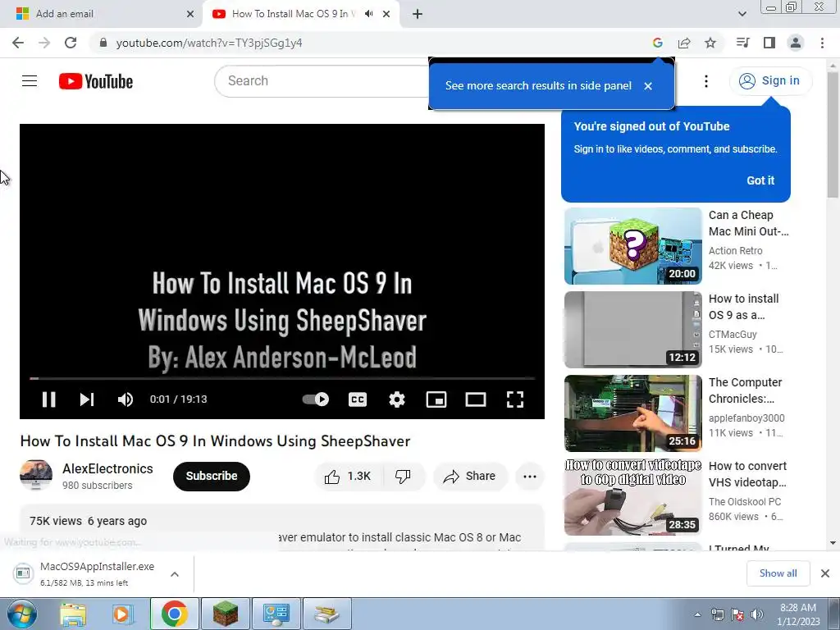Mute audio on the YouTube tab
The image size is (840, 630).
coord(368,14)
